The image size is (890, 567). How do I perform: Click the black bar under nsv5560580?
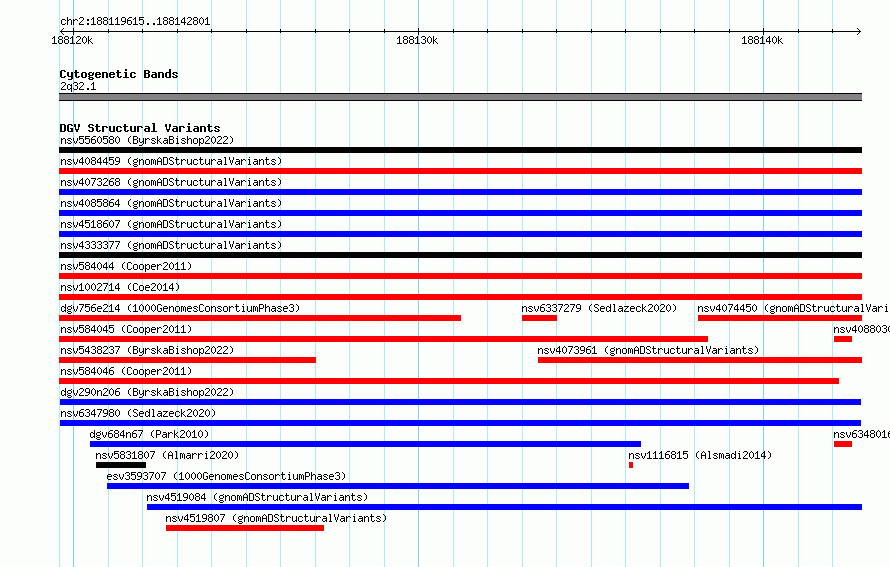[x=460, y=150]
